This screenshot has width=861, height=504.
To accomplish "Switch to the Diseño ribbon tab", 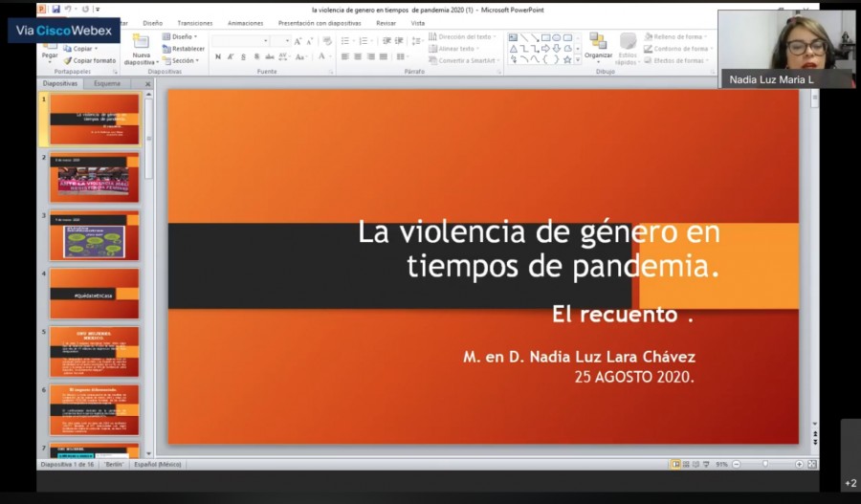I will [x=153, y=23].
